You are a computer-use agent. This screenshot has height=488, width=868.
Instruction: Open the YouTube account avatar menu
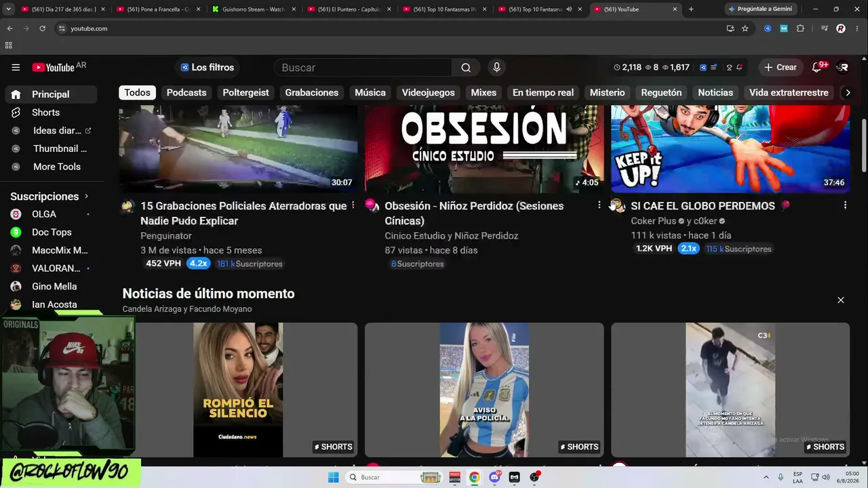843,67
